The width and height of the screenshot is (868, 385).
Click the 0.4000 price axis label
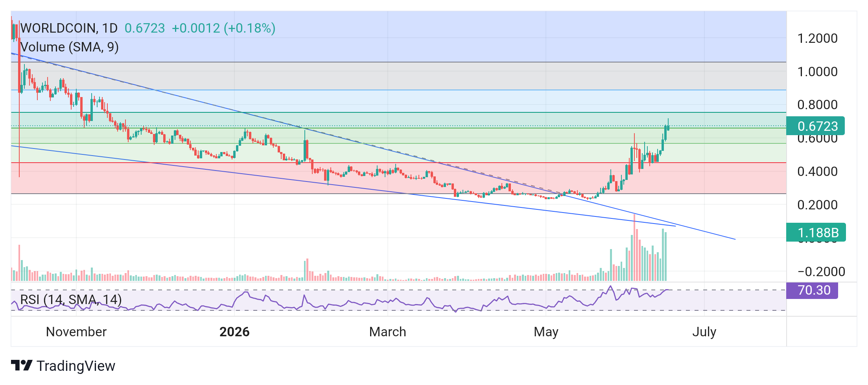817,172
